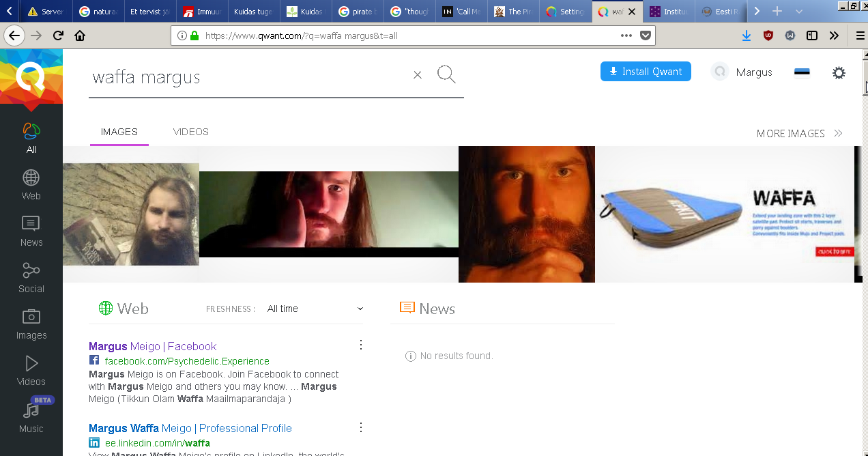Switch to Videos category in sidebar

31,371
